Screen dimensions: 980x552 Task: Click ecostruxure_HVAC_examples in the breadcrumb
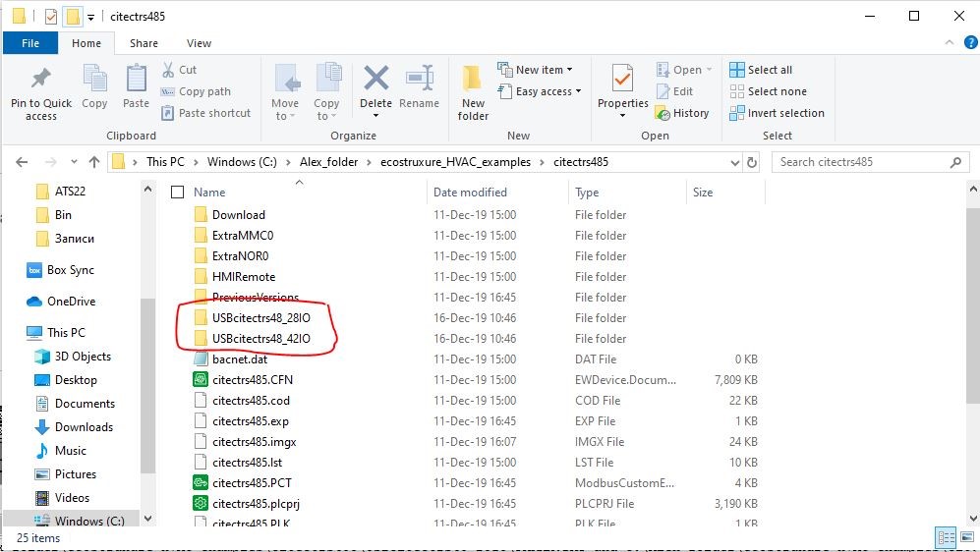pos(456,162)
